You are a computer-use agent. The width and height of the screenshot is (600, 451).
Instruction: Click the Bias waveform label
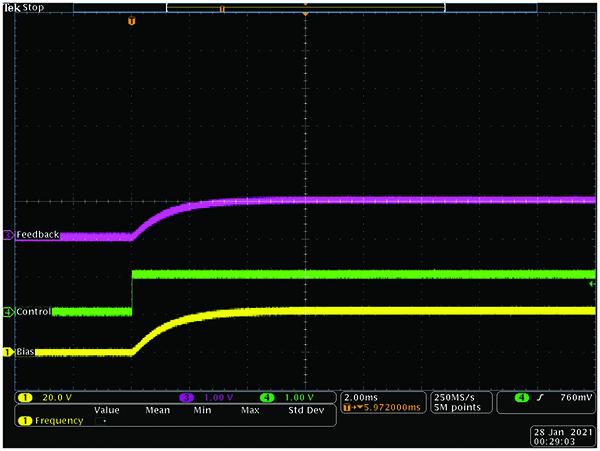(27, 352)
